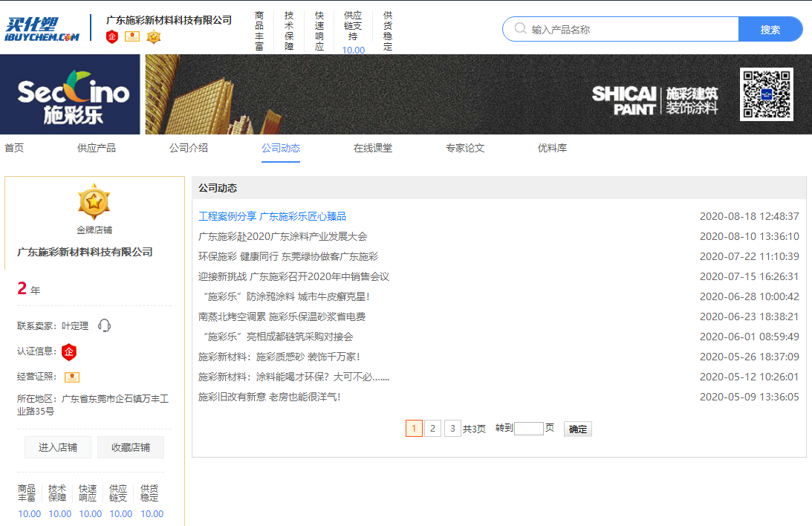Open article 亮相成都链筑采购对接会
The image size is (812, 526).
(276, 337)
